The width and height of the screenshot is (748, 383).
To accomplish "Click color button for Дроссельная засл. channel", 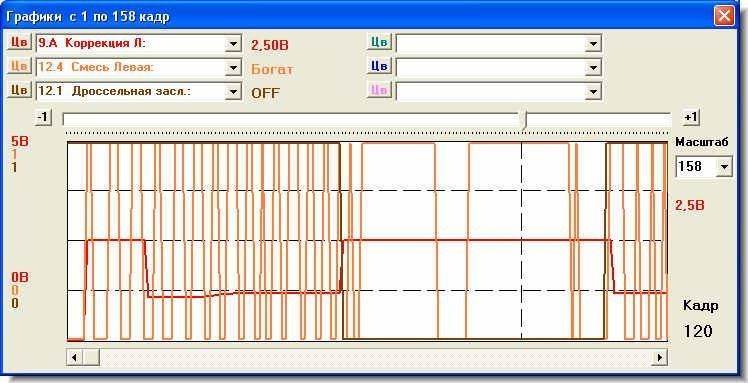I will 19,90.
